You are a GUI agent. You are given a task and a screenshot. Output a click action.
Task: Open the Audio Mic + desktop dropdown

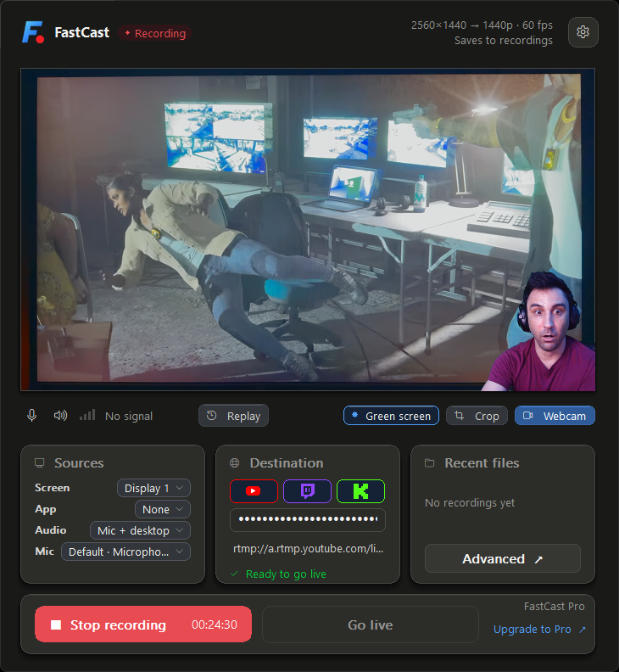point(140,530)
